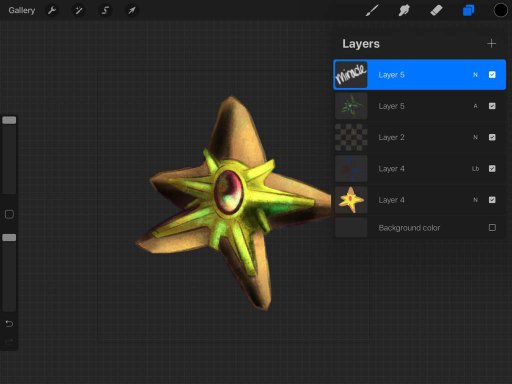Select the Eraser tool
The image size is (512, 384).
pos(436,10)
